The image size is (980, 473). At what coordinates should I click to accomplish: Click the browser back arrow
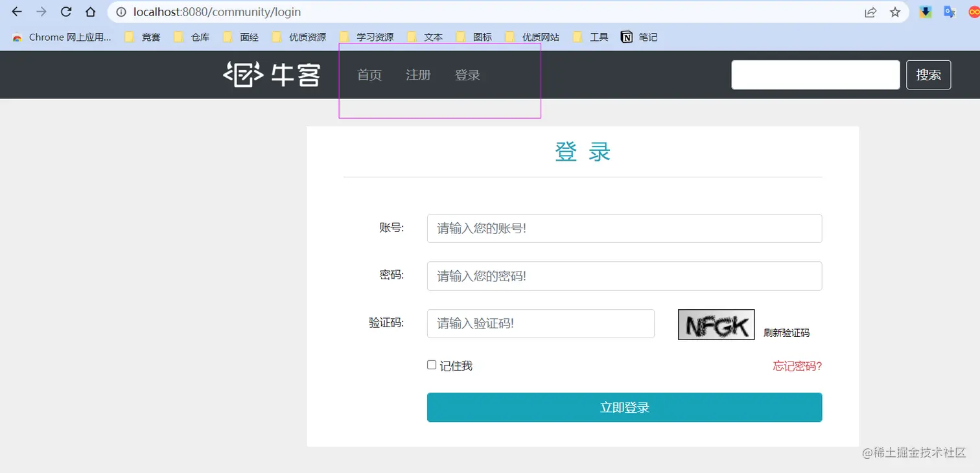[x=17, y=12]
